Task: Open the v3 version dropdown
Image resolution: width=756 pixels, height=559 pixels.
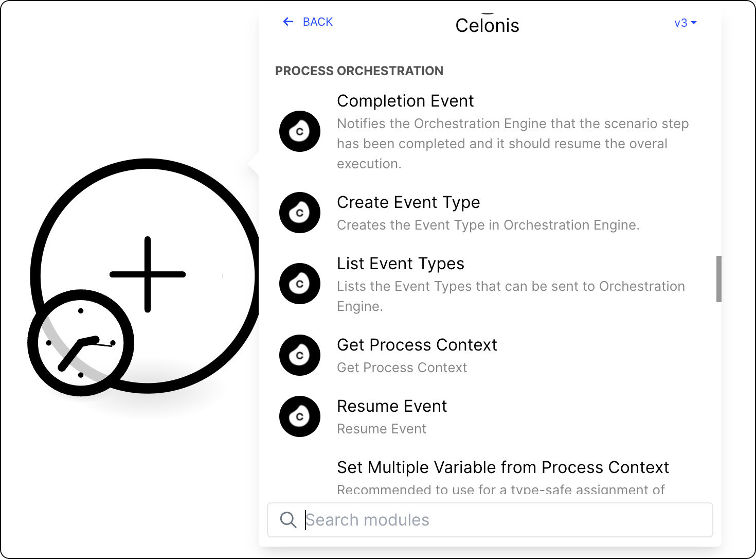Action: point(685,23)
